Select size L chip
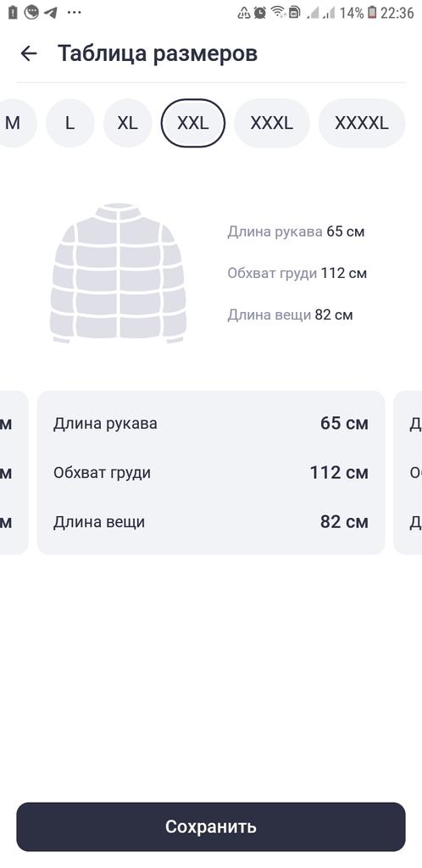 69,123
